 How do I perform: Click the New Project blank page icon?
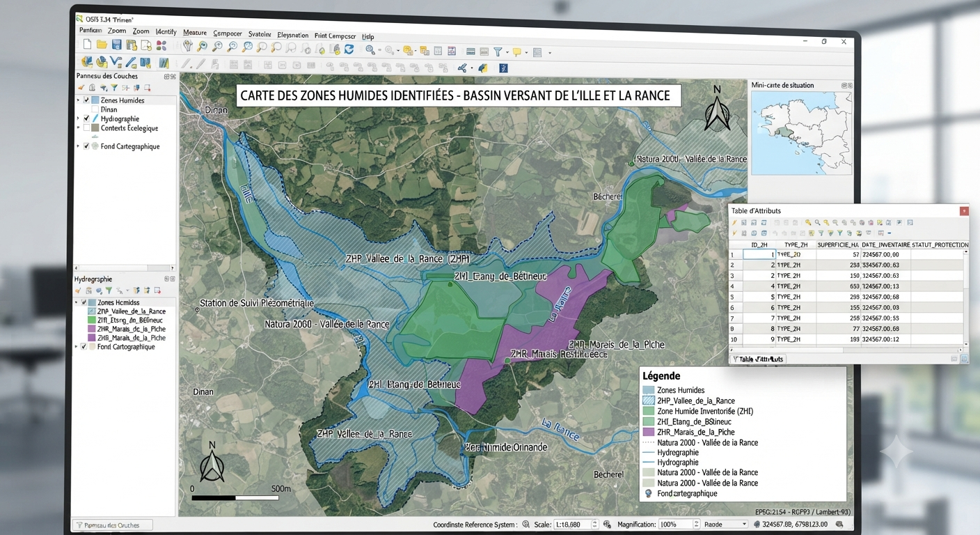[87, 46]
